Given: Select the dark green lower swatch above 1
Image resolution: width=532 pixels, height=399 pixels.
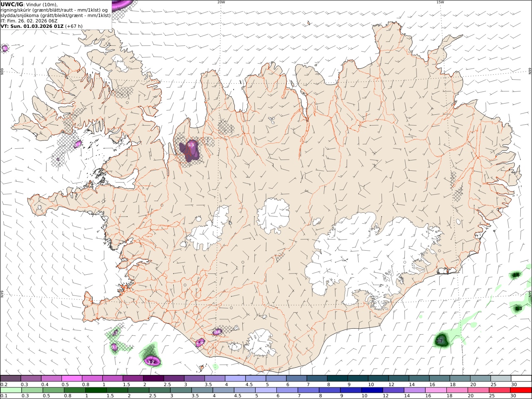Looking at the screenshot, I should 96,390.
